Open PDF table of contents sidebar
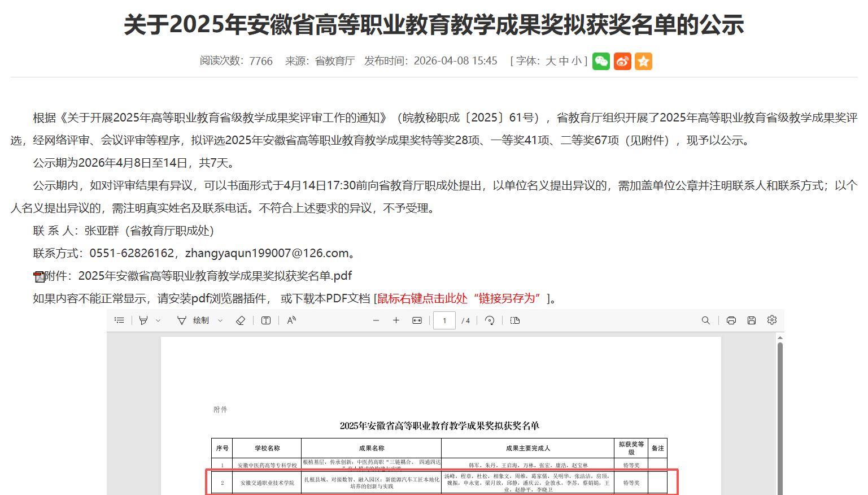Viewport: 868px width, 495px height. [119, 320]
